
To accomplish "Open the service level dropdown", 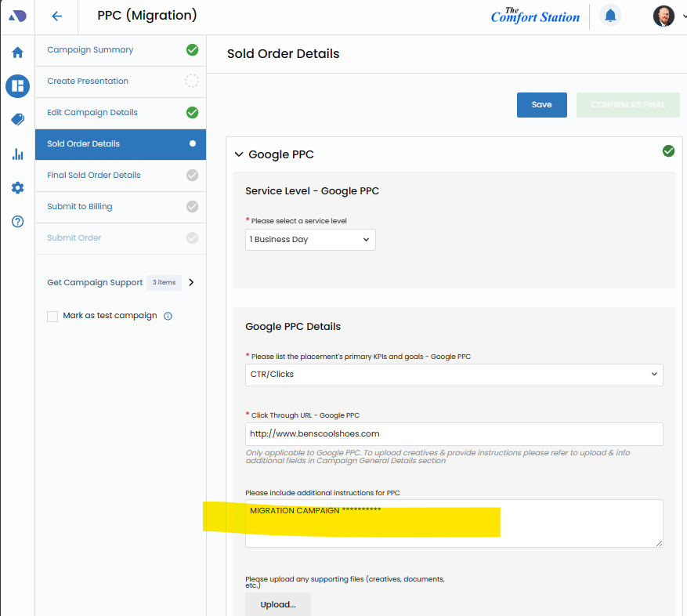I will [x=310, y=240].
